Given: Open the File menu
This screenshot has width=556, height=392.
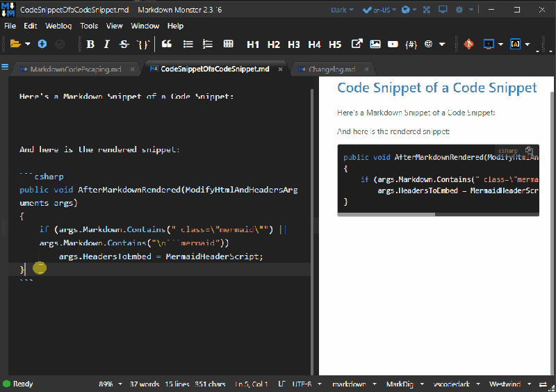Looking at the screenshot, I should click(x=10, y=26).
